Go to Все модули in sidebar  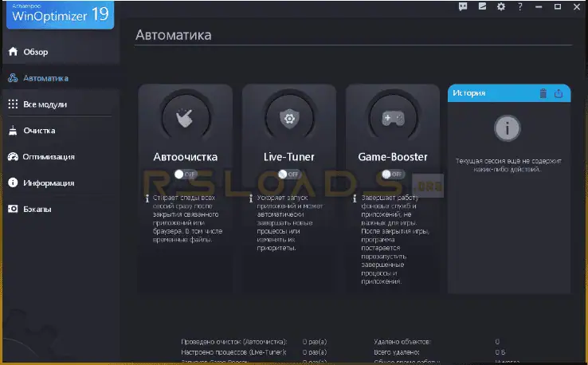[x=45, y=104]
